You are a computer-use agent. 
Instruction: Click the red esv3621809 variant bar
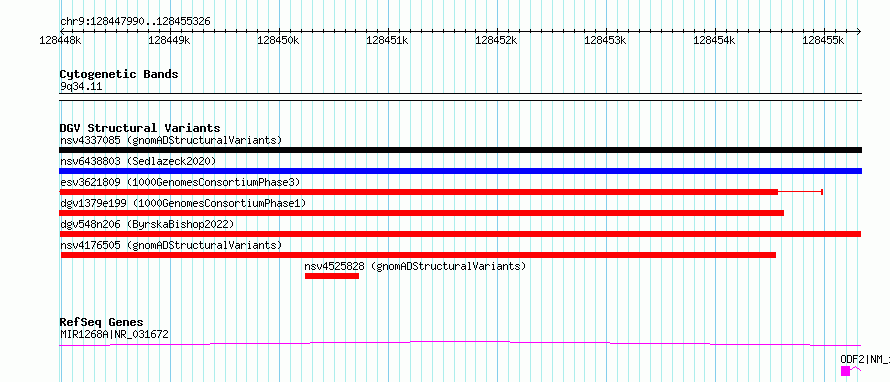point(419,192)
